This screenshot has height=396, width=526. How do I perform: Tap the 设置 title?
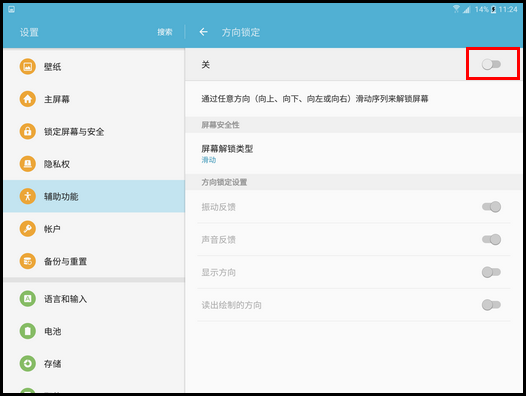click(29, 32)
